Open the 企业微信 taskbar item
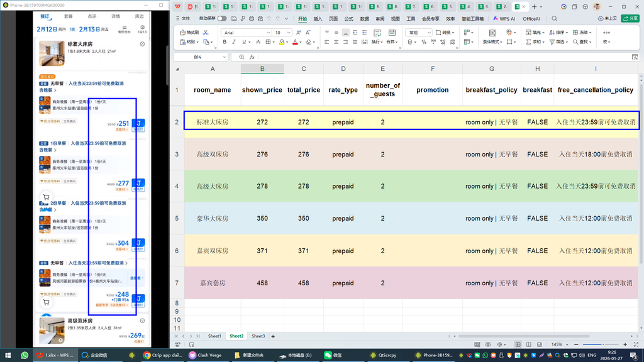The image size is (644, 362). pos(95,355)
